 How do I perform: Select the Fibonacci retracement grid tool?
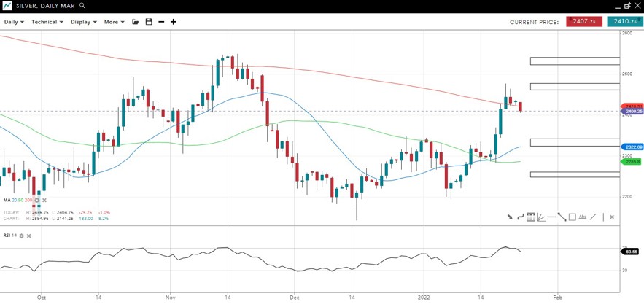[x=531, y=217]
